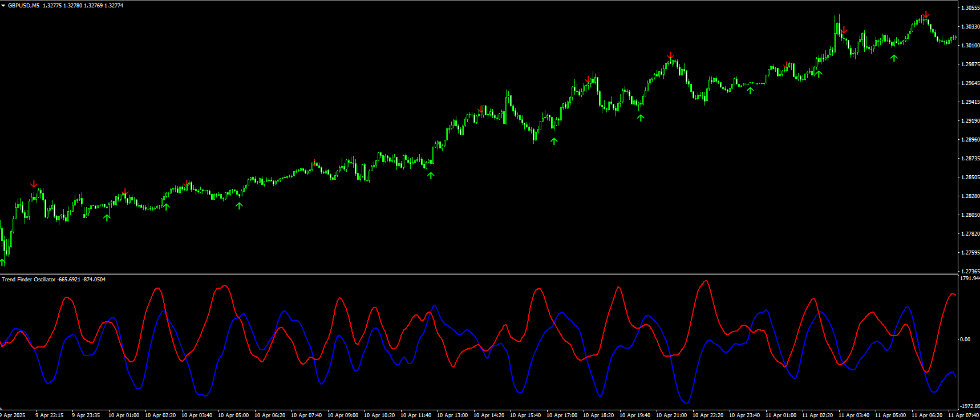Click the 11 Apr 06:20 time label
The image size is (980, 420).
pyautogui.click(x=927, y=415)
